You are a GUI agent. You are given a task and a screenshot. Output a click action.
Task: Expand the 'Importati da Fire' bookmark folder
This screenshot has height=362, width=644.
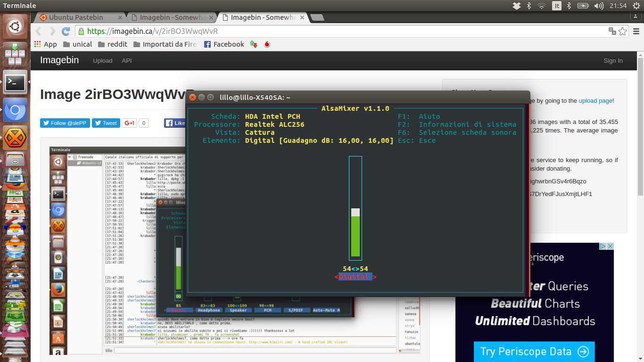click(x=165, y=44)
